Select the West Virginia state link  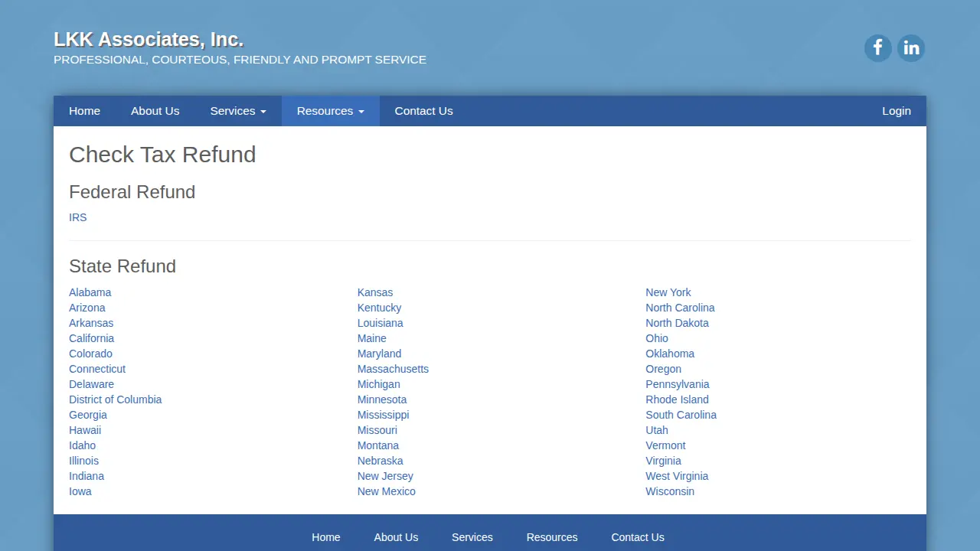[677, 476]
